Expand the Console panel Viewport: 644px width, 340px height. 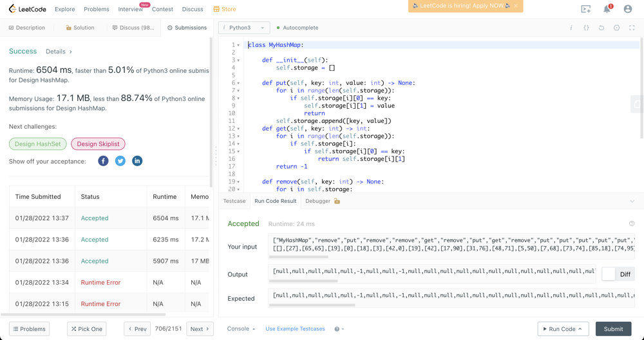(241, 328)
